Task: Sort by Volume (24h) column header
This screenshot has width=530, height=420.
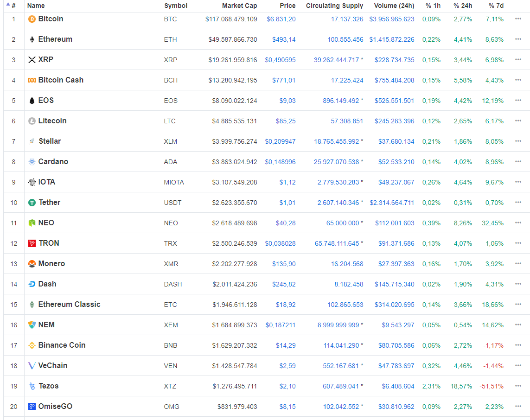Action: (394, 6)
